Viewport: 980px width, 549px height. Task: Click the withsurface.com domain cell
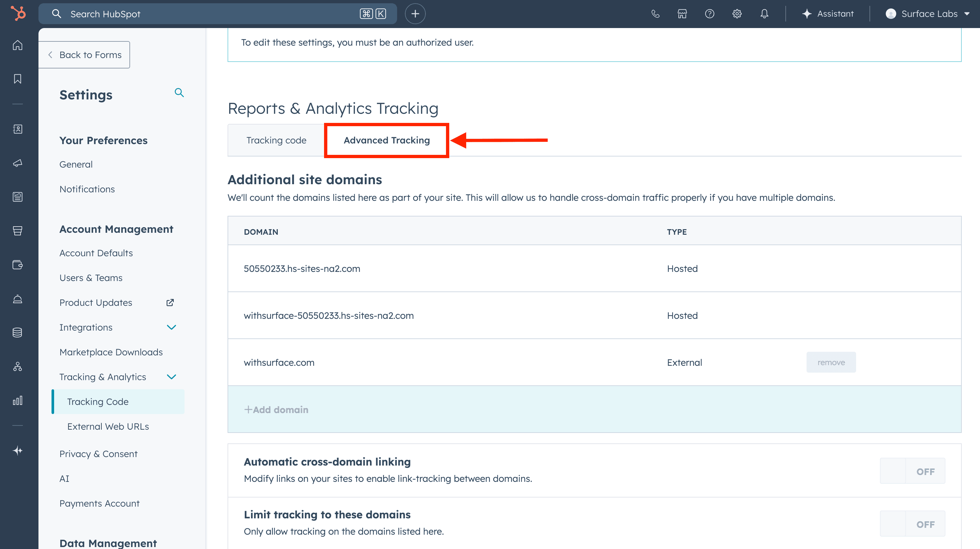coord(279,362)
